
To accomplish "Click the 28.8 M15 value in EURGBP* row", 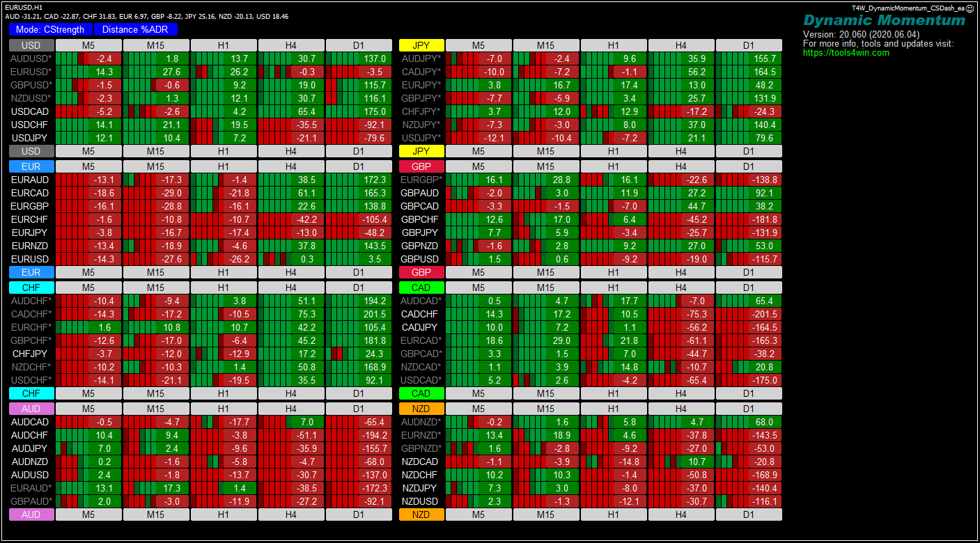I will click(561, 180).
